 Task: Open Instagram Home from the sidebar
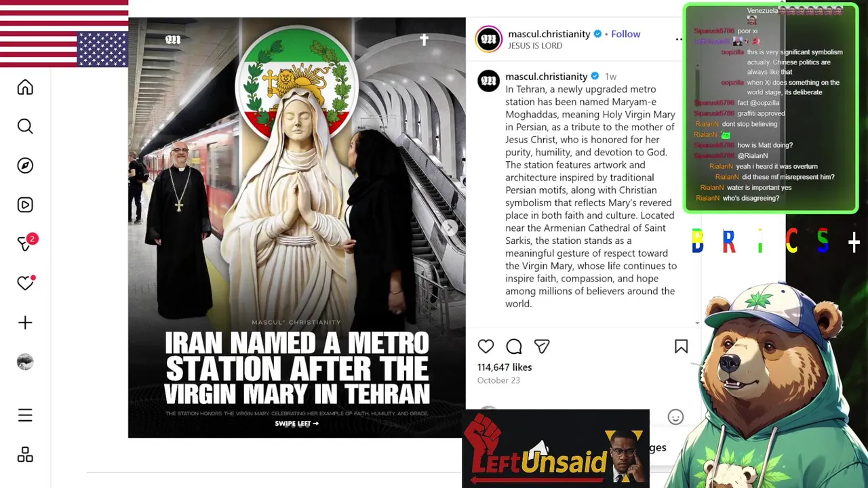[25, 87]
